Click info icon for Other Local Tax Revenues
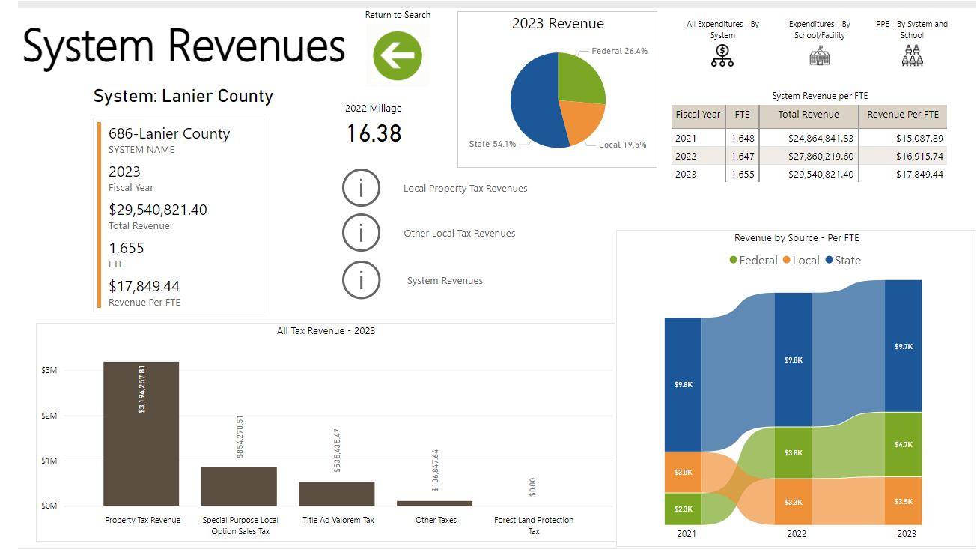Viewport: 980px width, 549px height. pos(362,233)
